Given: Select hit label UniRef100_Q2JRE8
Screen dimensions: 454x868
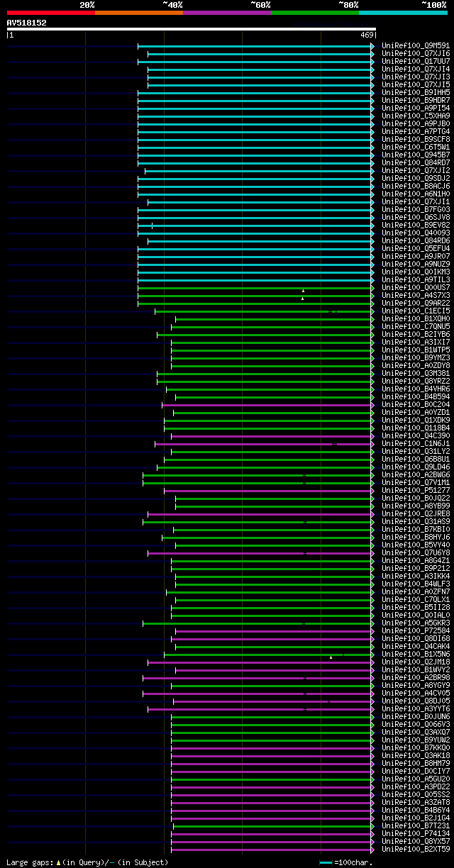Looking at the screenshot, I should pyautogui.click(x=416, y=514).
